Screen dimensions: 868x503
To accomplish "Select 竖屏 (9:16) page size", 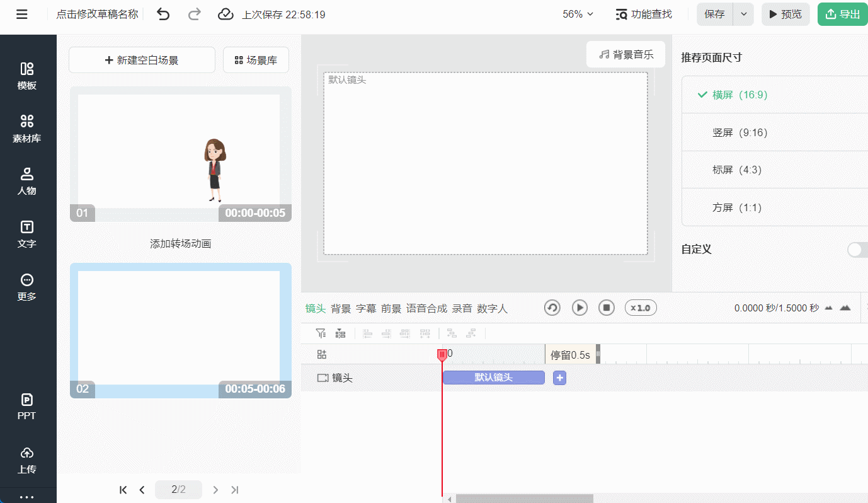I will pos(775,132).
